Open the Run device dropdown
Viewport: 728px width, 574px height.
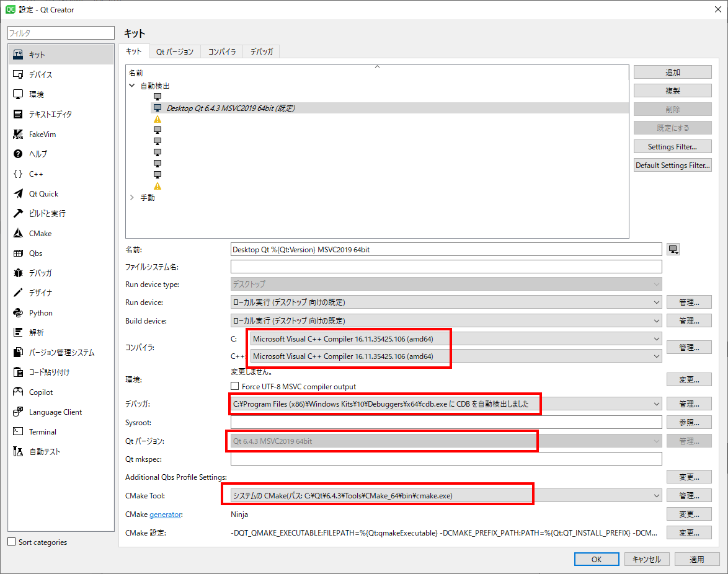pos(446,302)
